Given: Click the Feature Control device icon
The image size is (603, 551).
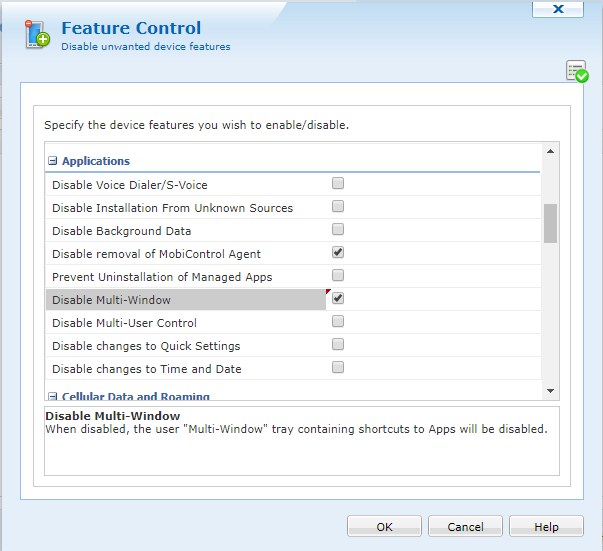Looking at the screenshot, I should (x=38, y=35).
